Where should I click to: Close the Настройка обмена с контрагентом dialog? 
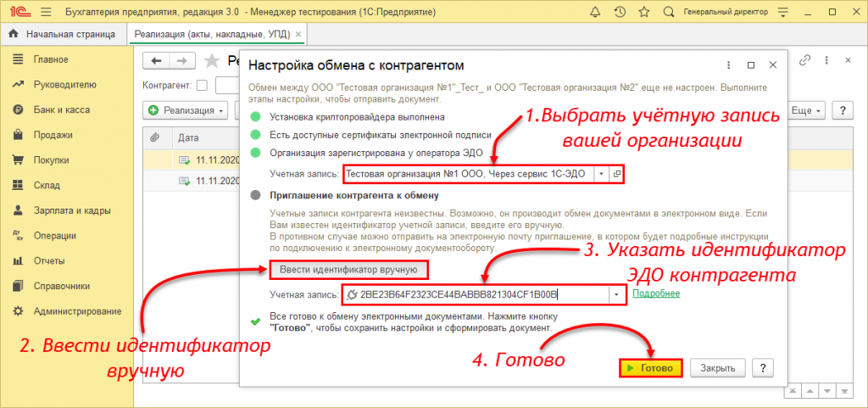773,64
